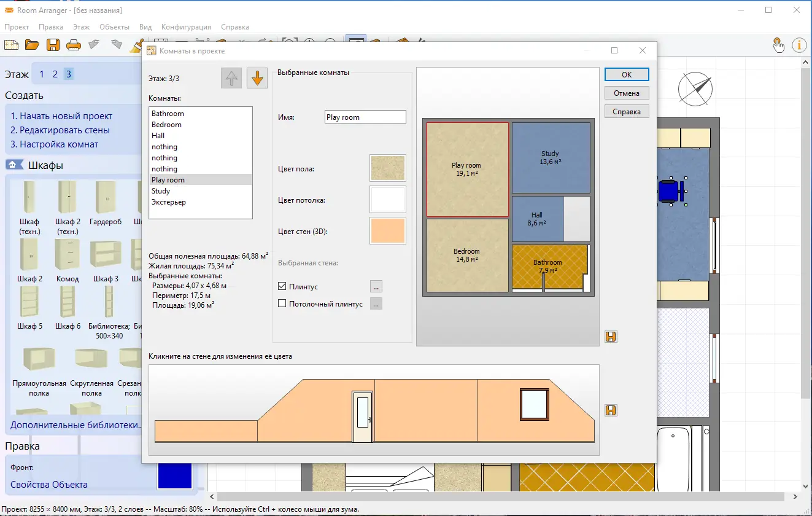The image size is (812, 516).
Task: Open program info via the info icon
Action: coord(798,45)
